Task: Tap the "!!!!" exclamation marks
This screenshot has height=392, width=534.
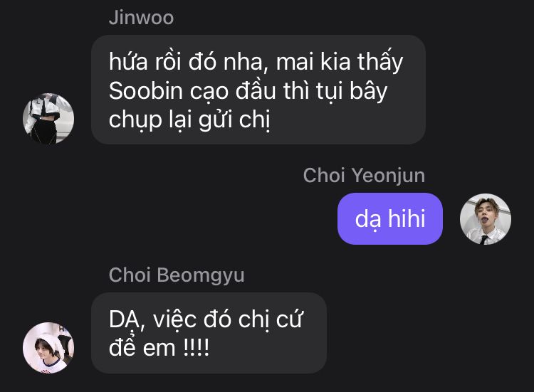Action: coord(197,348)
